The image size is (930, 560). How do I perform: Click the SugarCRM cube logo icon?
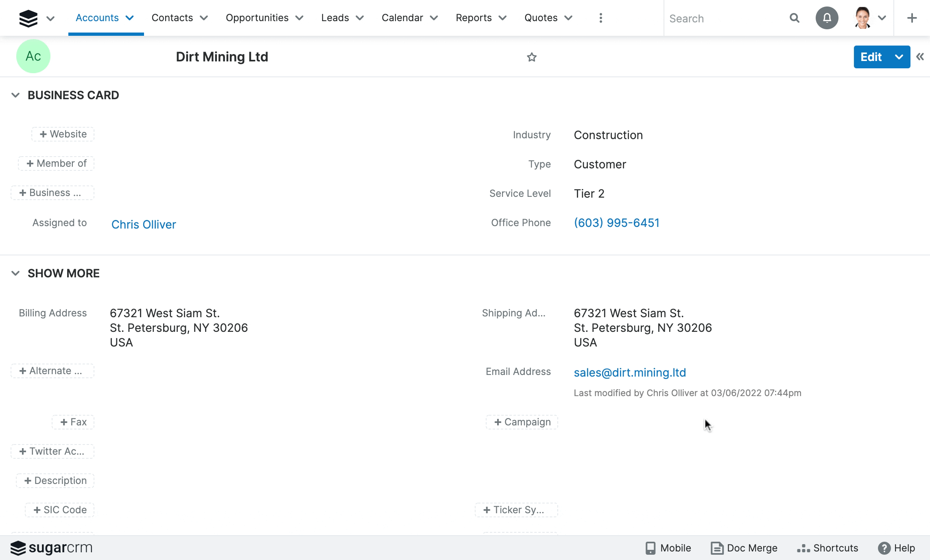(28, 18)
